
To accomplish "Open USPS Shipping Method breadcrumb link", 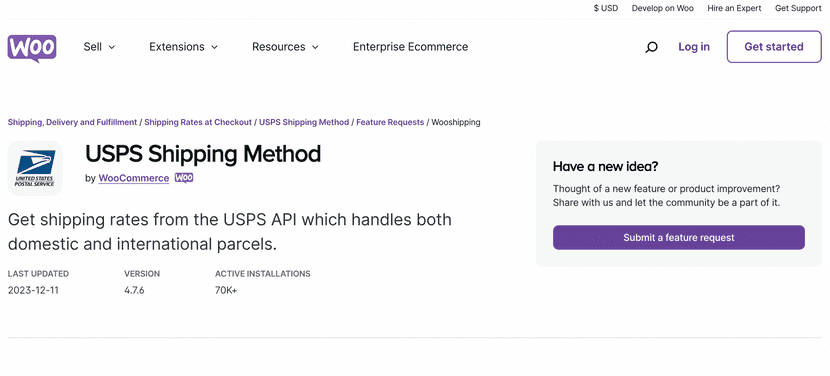I will (304, 122).
